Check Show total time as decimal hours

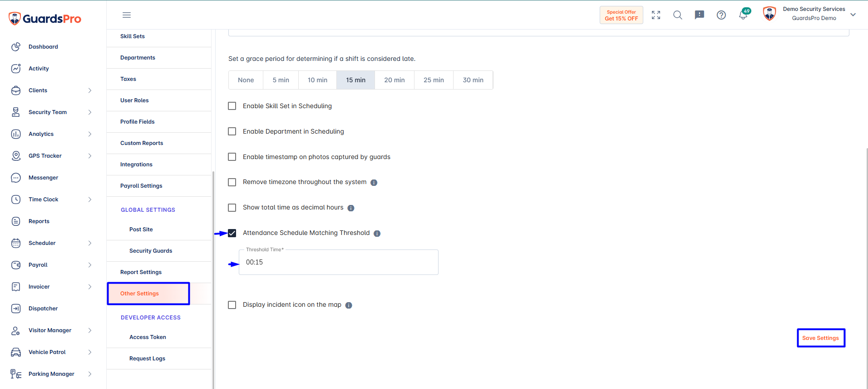[x=232, y=208]
